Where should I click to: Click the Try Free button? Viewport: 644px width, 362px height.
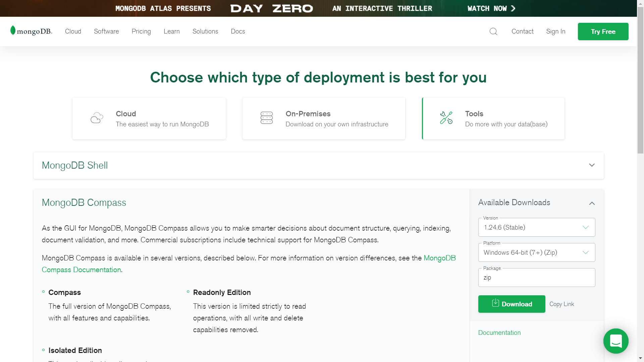(603, 32)
